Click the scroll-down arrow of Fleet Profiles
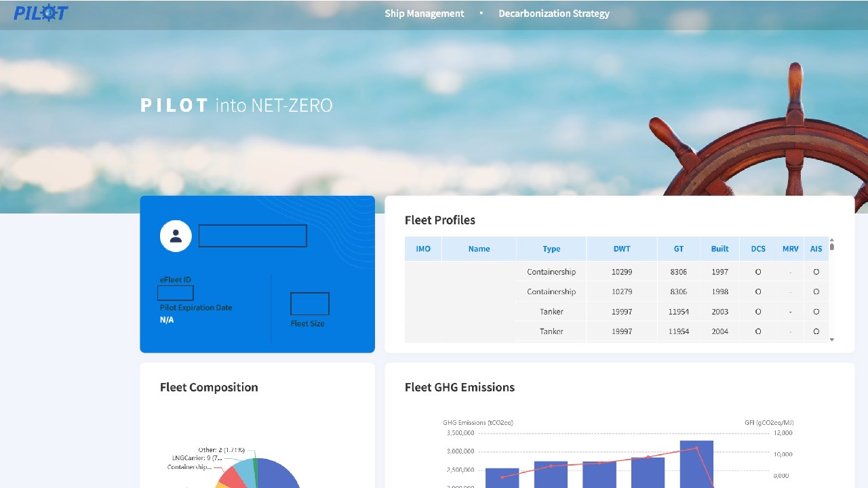The height and width of the screenshot is (488, 868). pyautogui.click(x=832, y=340)
